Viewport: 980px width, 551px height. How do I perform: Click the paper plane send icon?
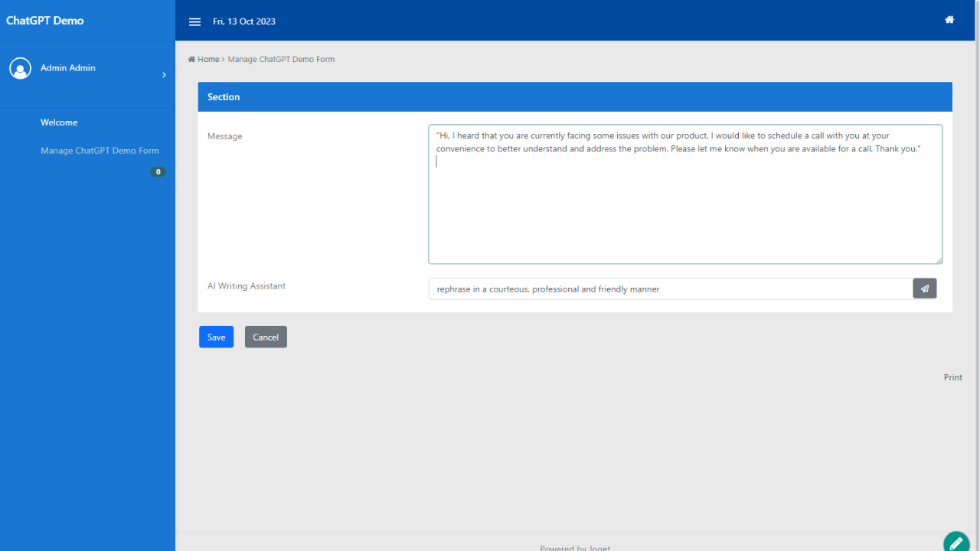(925, 289)
